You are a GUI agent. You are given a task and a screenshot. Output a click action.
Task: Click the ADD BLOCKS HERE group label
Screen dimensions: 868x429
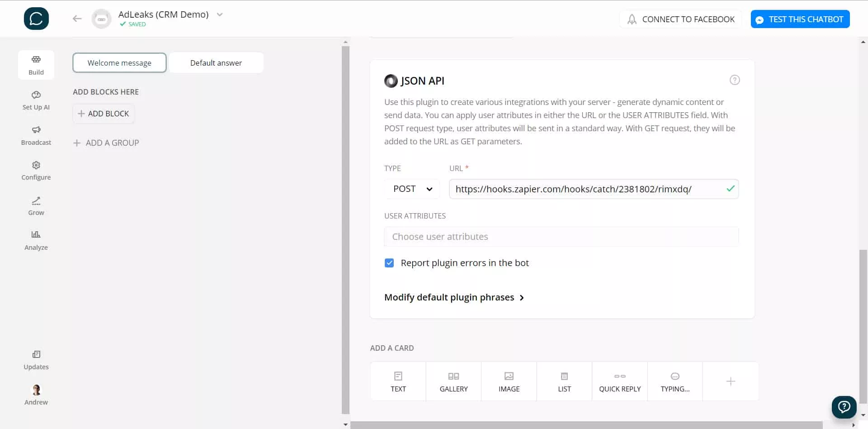click(106, 92)
